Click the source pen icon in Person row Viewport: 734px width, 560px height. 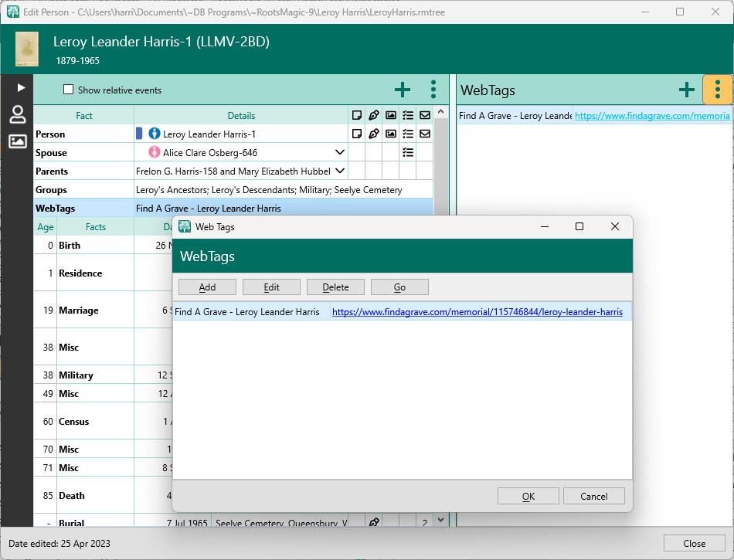click(x=374, y=134)
